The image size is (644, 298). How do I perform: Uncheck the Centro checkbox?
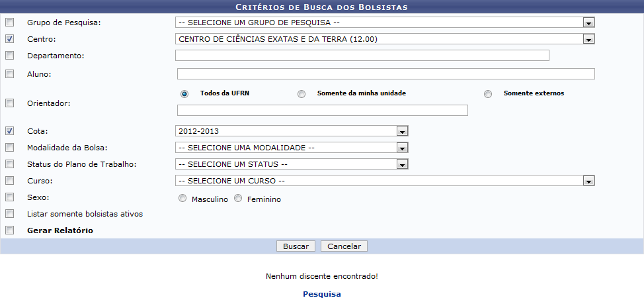click(x=9, y=39)
